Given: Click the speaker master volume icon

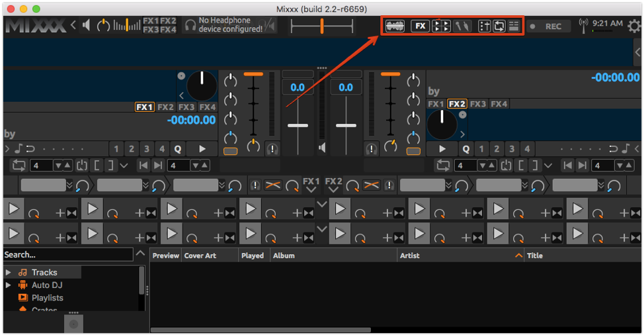Looking at the screenshot, I should (86, 25).
